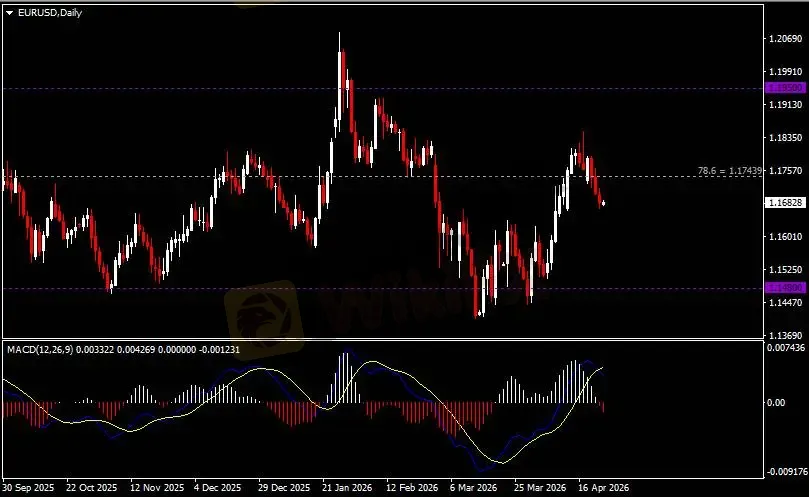The width and height of the screenshot is (809, 497).
Task: Select the 6 Mar 2026 date marker
Action: 474,489
